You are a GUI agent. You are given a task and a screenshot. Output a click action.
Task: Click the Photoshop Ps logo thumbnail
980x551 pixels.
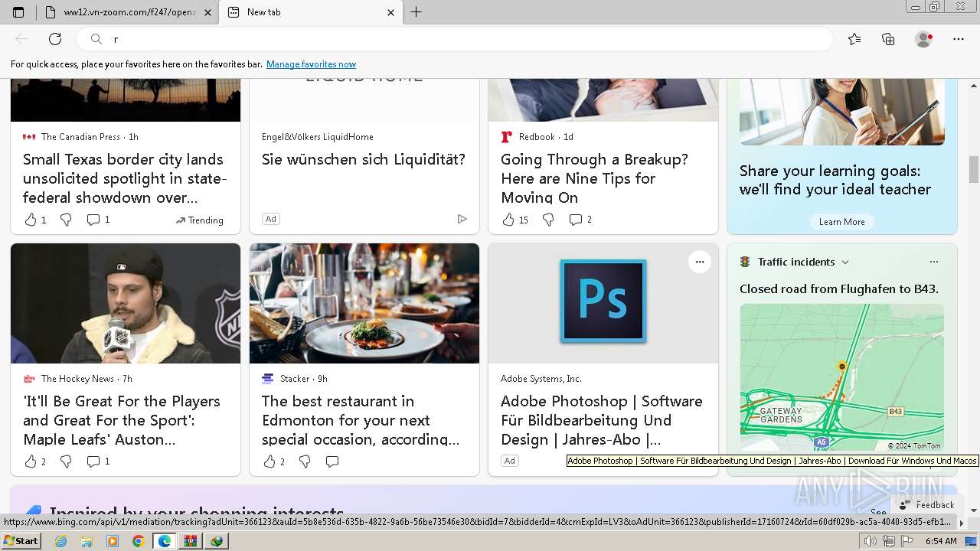603,301
